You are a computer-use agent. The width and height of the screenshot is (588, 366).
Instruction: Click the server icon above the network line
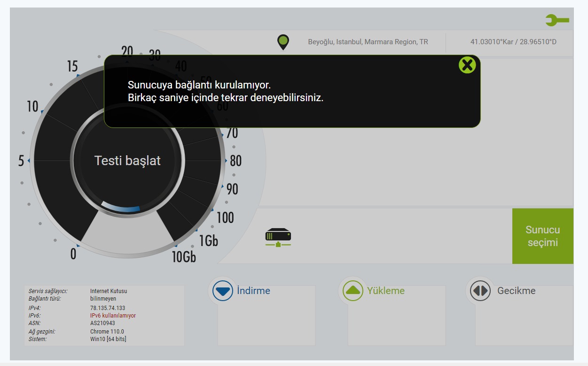pos(278,238)
